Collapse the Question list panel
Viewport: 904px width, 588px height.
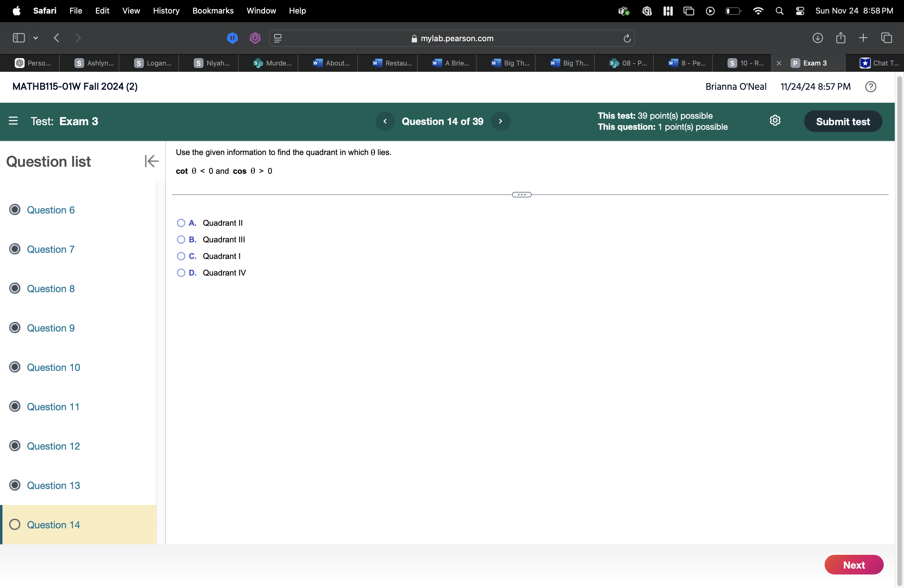(151, 161)
